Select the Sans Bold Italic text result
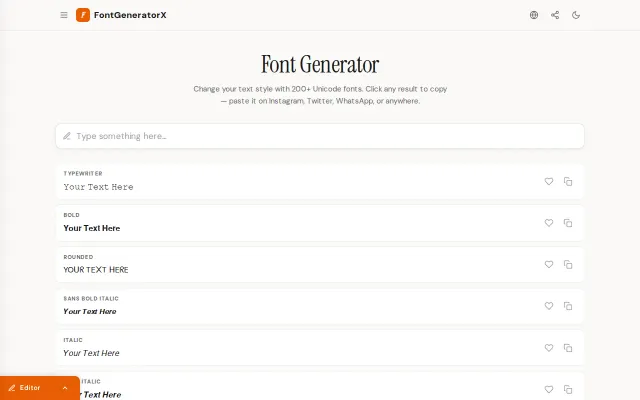Image resolution: width=640 pixels, height=400 pixels. (x=90, y=311)
